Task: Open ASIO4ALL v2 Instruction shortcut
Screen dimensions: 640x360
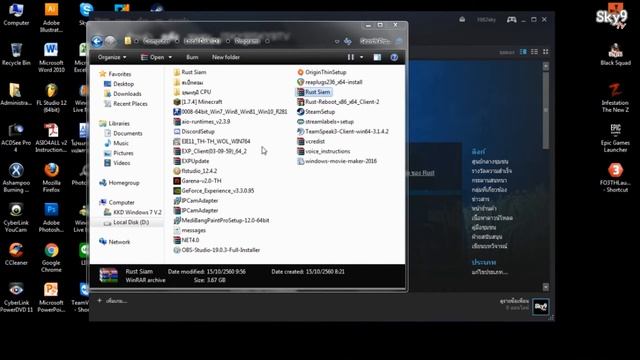Action: [51, 137]
